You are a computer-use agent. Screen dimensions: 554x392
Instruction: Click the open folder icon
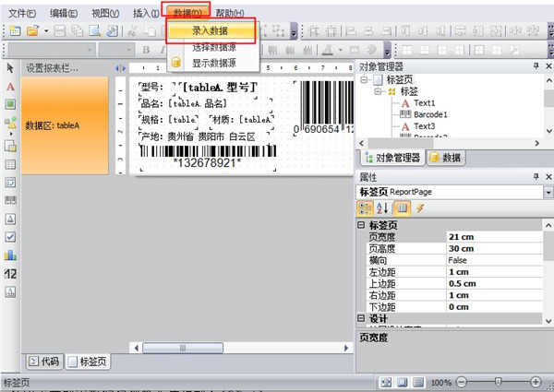[31, 31]
